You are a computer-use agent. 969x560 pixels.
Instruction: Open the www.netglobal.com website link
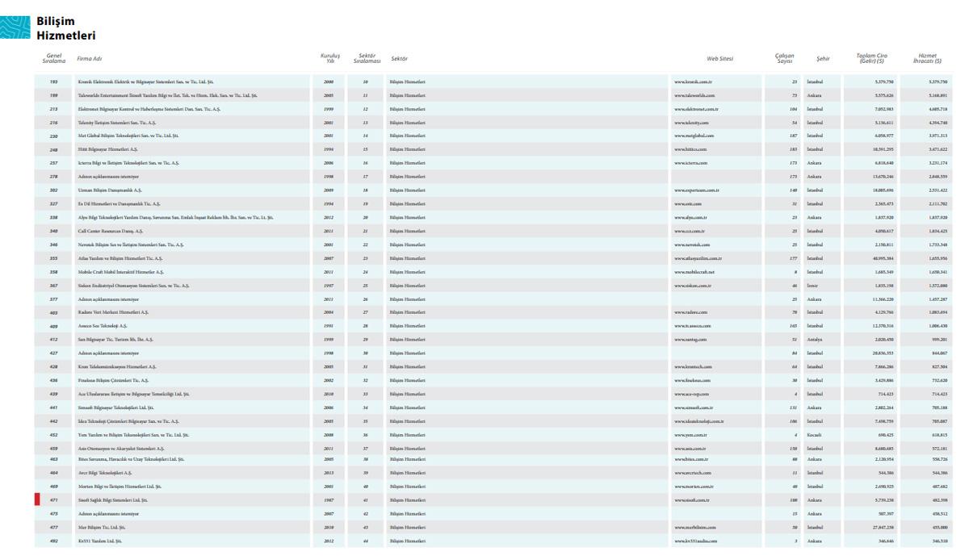pyautogui.click(x=694, y=136)
